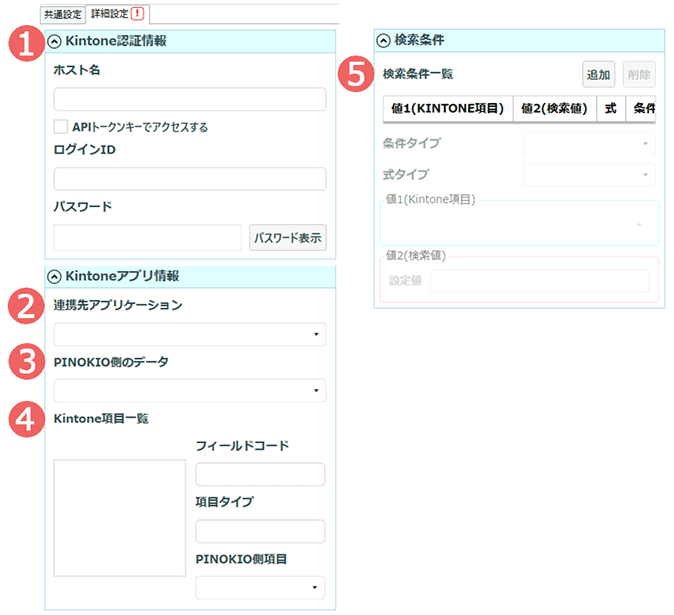Switch to the 詳細設定 tab

click(117, 14)
